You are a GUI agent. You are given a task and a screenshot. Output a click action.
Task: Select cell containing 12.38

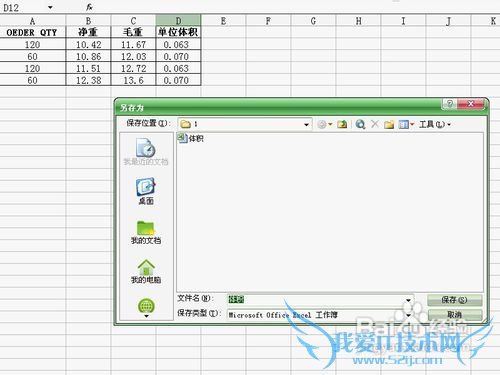pos(88,80)
